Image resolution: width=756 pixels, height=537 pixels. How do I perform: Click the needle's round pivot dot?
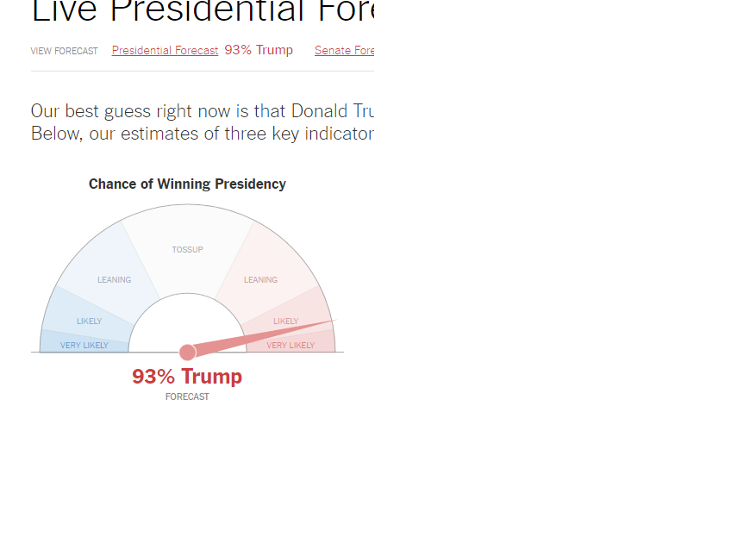point(187,352)
